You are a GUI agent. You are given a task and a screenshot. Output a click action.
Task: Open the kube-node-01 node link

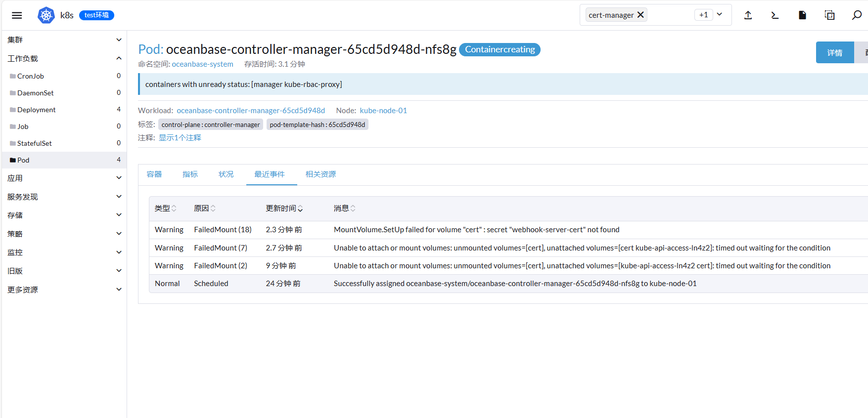coord(383,111)
